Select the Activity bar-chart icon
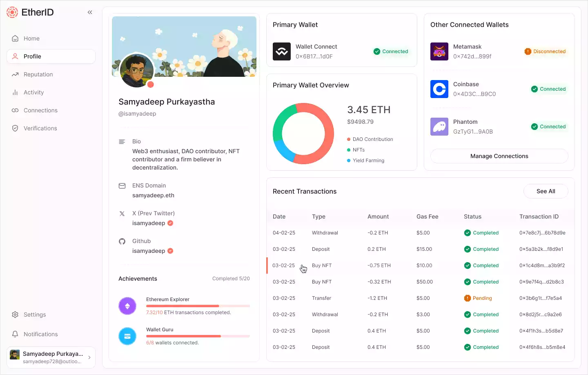Viewport: 588px width, 375px height. (15, 92)
